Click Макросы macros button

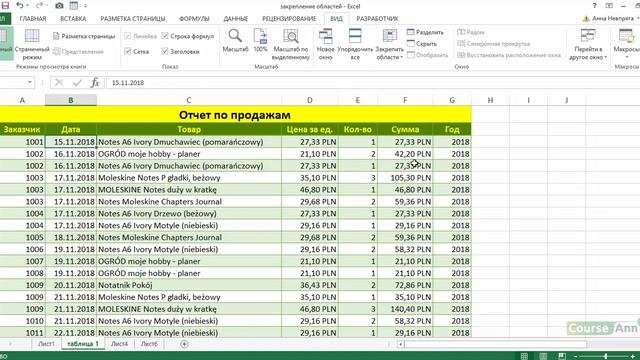[x=627, y=44]
